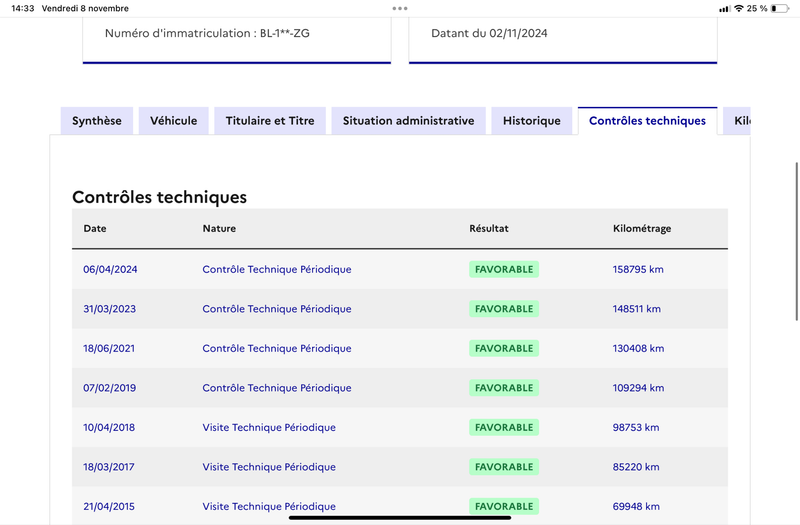Select date 10/04/2018
The image size is (800, 525).
(109, 428)
